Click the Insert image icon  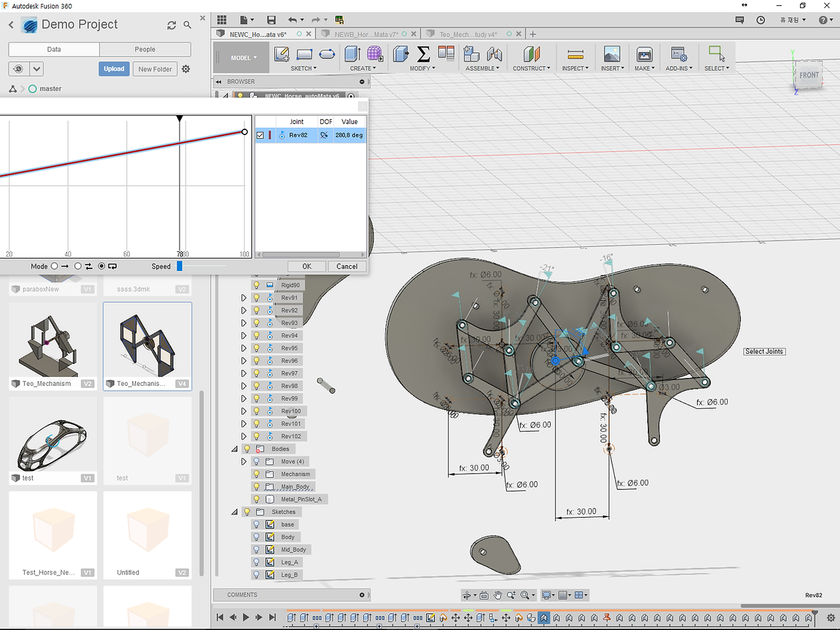tap(612, 54)
